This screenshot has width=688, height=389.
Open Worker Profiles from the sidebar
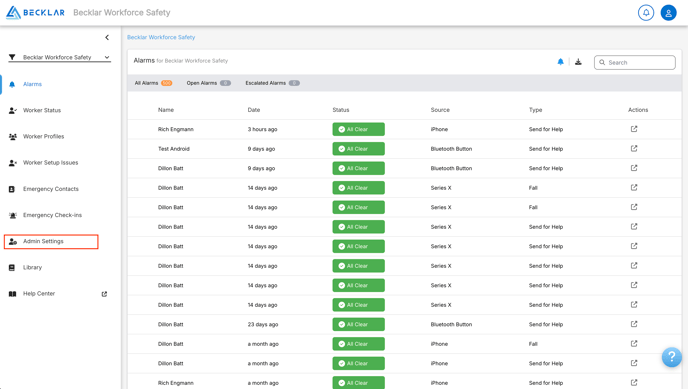[43, 136]
